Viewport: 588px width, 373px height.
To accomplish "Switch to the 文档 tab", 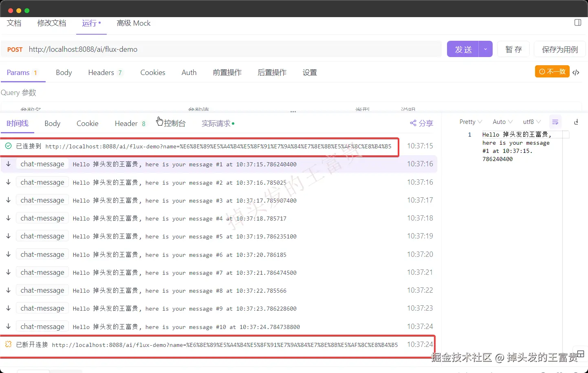I will coord(14,23).
